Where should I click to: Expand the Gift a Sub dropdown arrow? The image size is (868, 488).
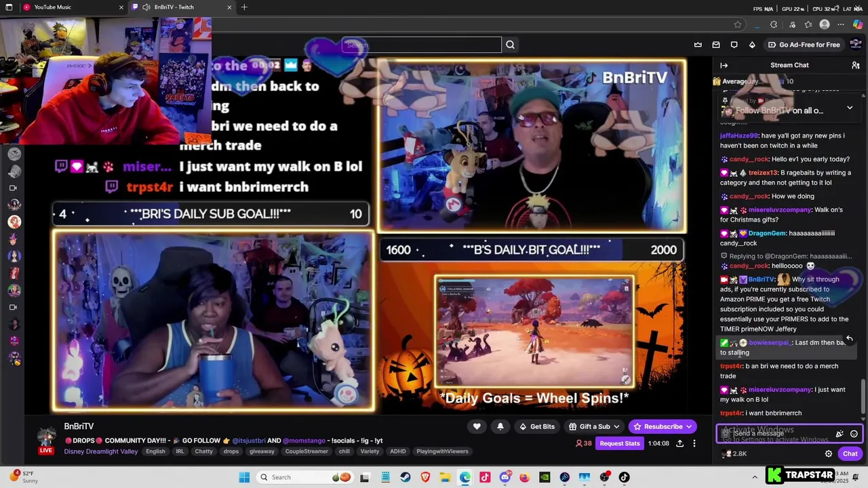(x=616, y=426)
